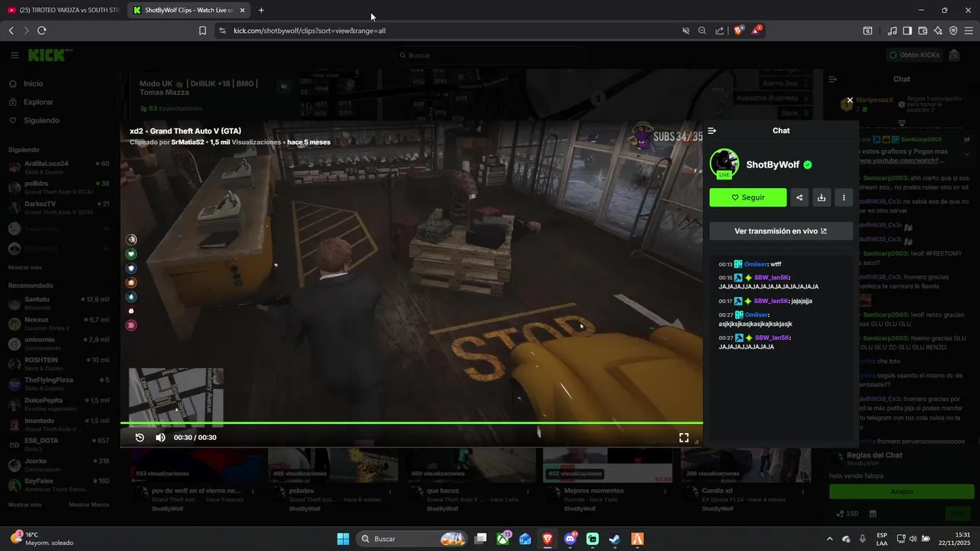Screen dimensions: 980x551
Task: Click the Obtén KICKs button
Action: (x=914, y=55)
